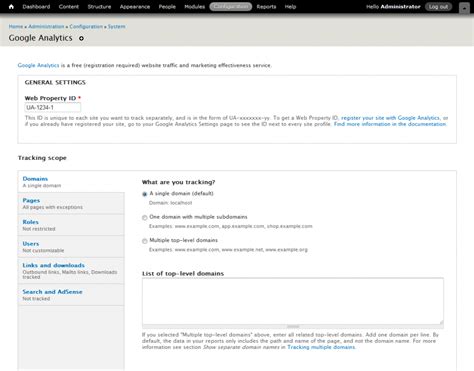Go to Home breadcrumb link
The image size is (474, 371).
click(x=16, y=26)
